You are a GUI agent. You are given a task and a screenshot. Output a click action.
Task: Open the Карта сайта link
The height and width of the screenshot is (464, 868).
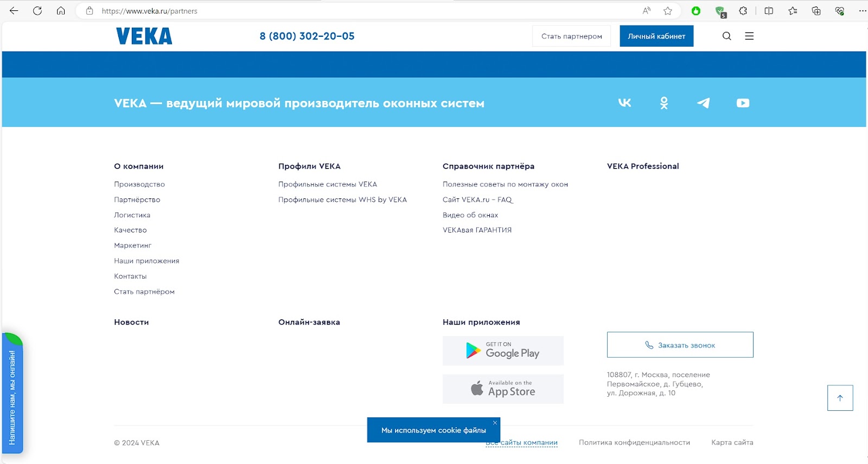click(732, 443)
